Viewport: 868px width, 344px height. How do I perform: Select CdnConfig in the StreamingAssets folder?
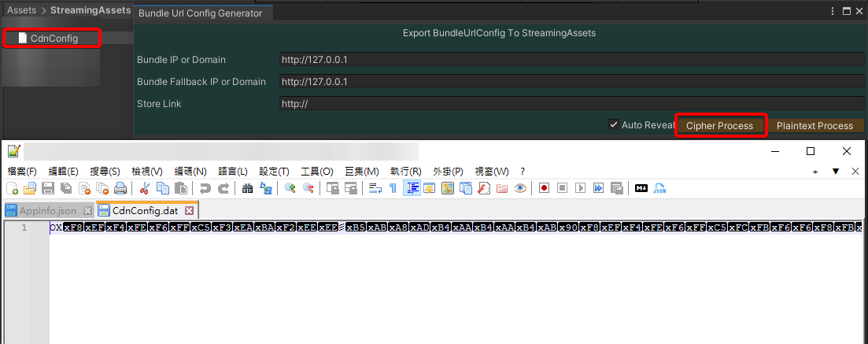(x=54, y=38)
